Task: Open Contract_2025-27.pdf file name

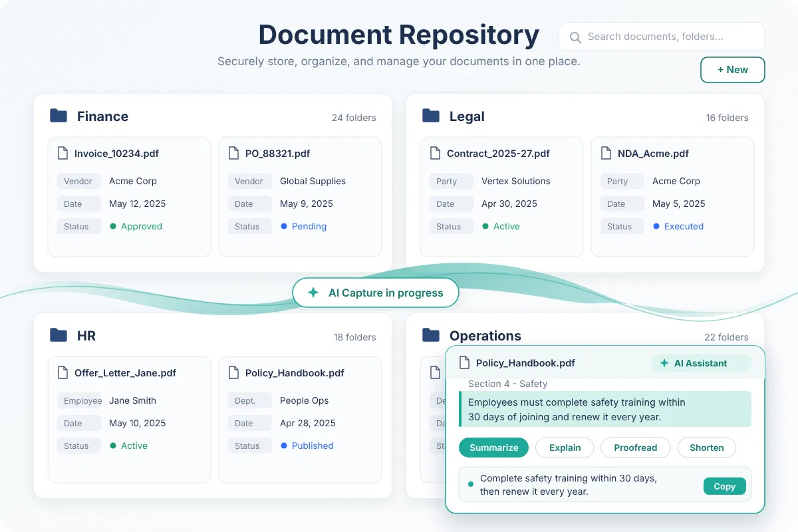Action: pos(498,154)
